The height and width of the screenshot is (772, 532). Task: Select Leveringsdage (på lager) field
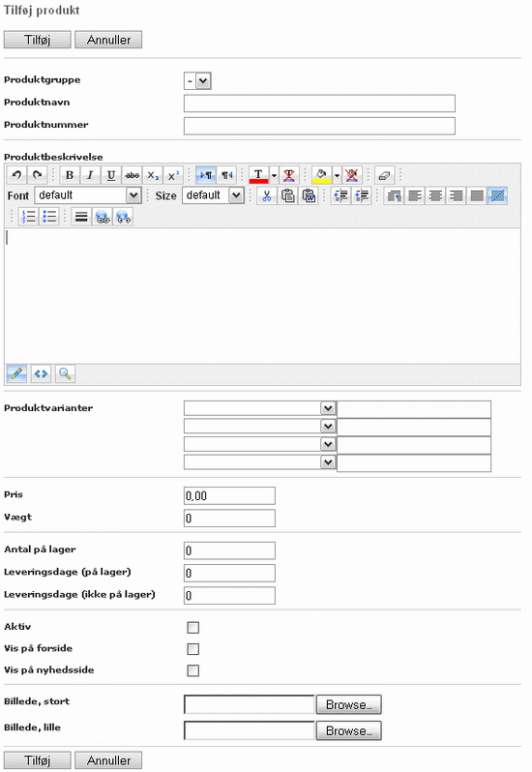pyautogui.click(x=229, y=573)
